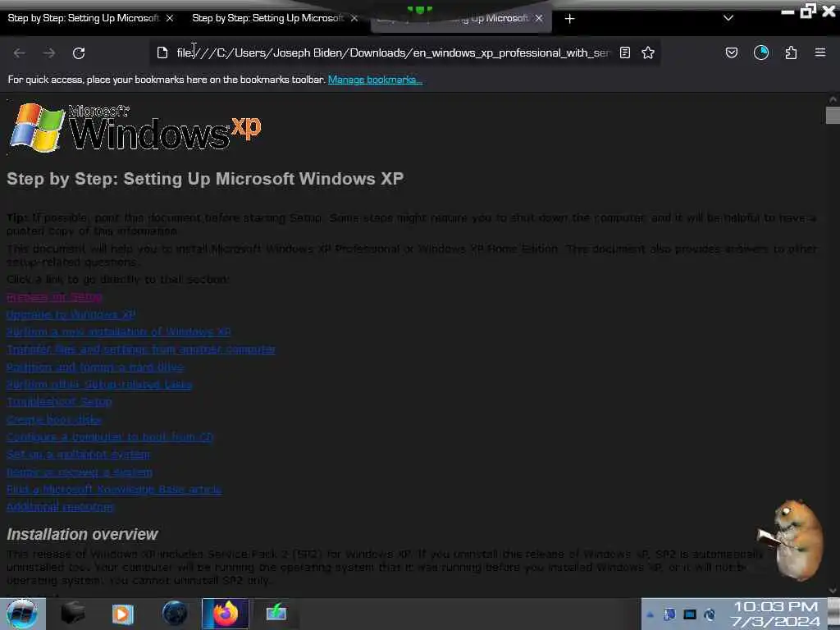Switch to the first Step by Step tab
The image size is (840, 630).
[x=84, y=18]
